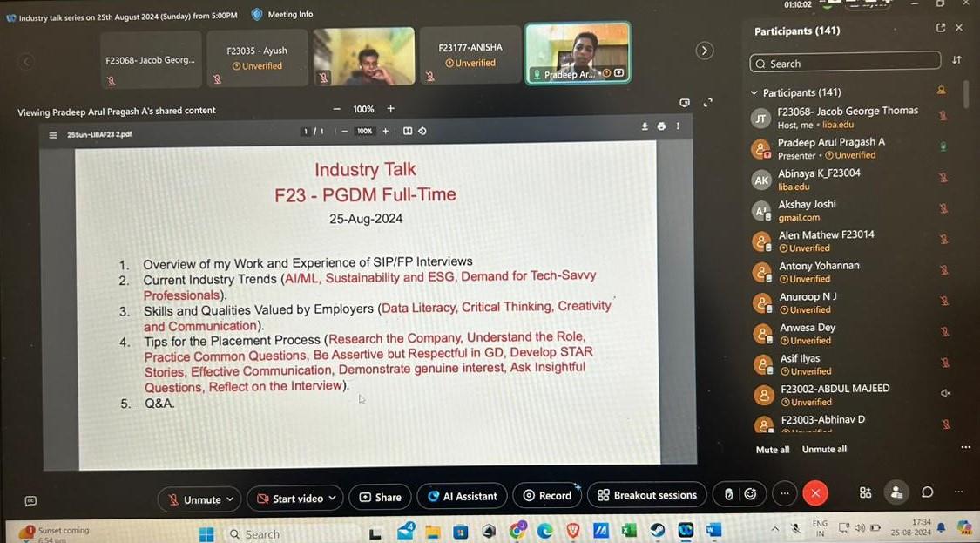Zoom out inside the PDF viewer toolbar

click(x=344, y=132)
